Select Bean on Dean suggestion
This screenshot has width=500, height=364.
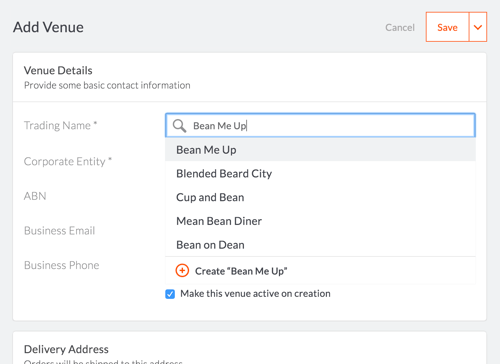point(320,245)
